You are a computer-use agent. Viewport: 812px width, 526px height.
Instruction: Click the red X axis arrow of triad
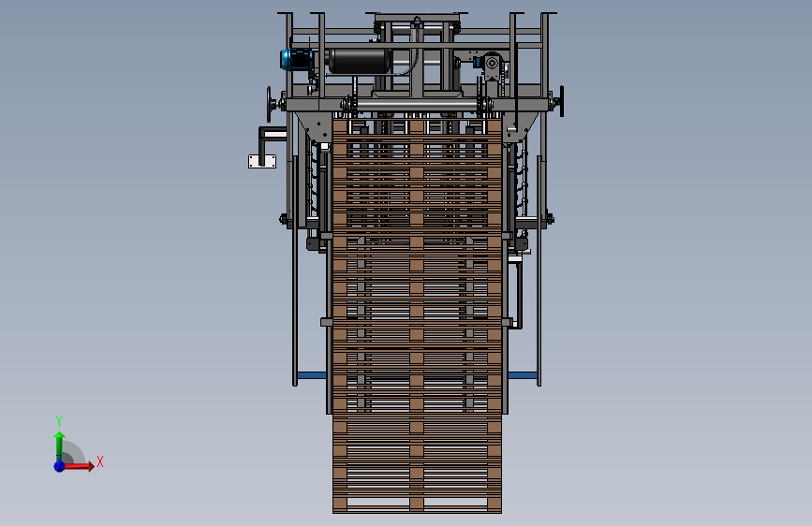pyautogui.click(x=79, y=466)
